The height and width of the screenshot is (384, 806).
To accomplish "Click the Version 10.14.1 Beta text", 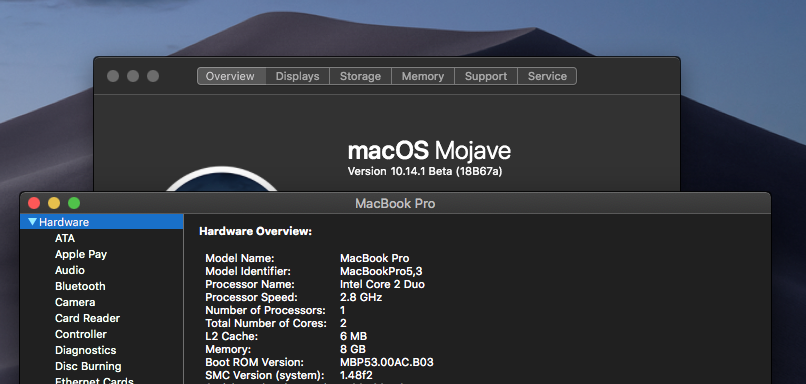I will point(425,171).
